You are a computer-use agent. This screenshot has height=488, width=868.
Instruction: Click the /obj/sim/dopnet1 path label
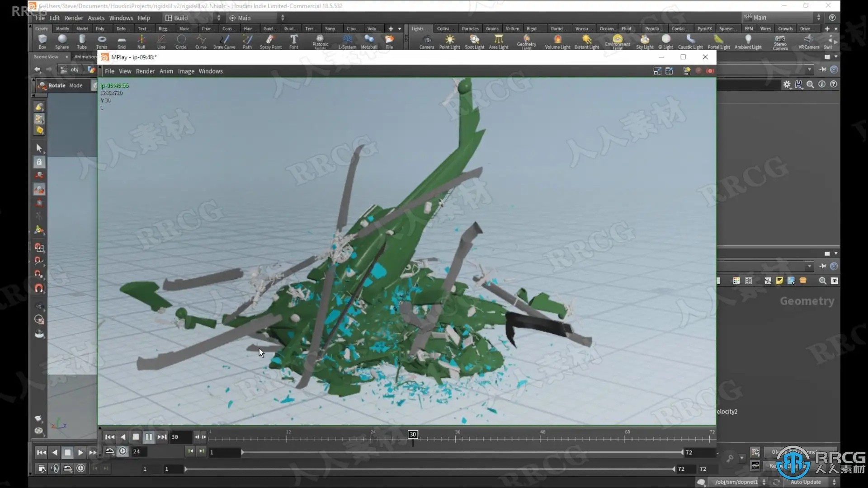pyautogui.click(x=736, y=482)
